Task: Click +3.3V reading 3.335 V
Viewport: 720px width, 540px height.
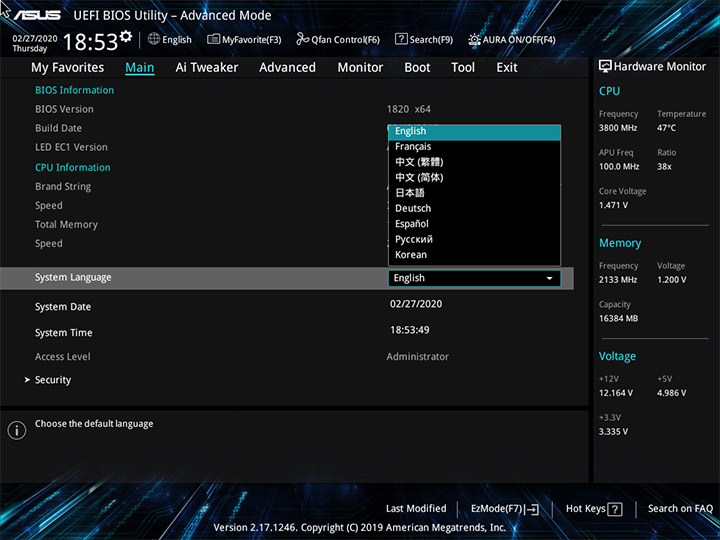Action: coord(613,432)
